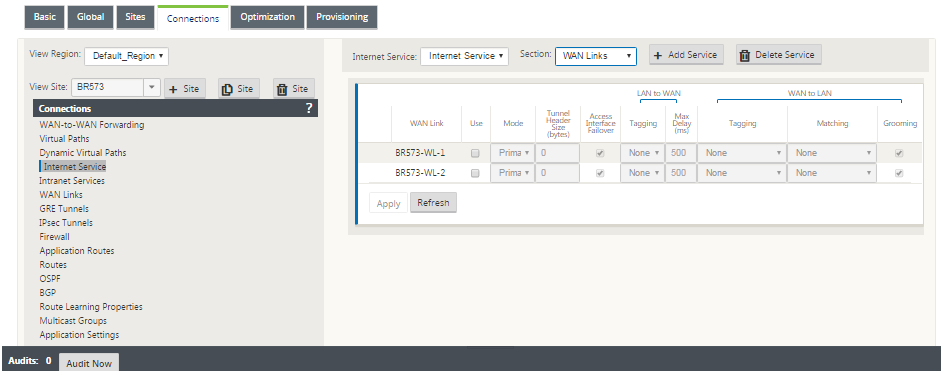Open WAN Links in Connections list
Image resolution: width=941 pixels, height=371 pixels.
pos(61,195)
